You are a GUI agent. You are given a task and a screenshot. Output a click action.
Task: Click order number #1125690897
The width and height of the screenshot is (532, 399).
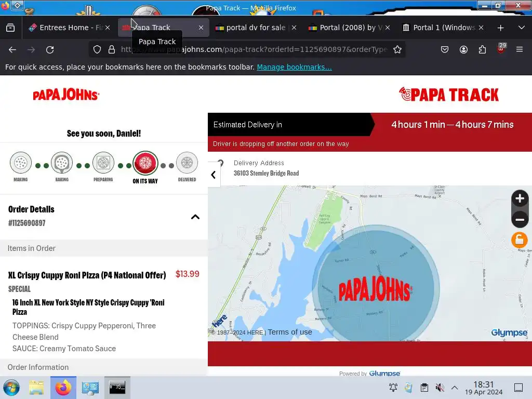(27, 223)
